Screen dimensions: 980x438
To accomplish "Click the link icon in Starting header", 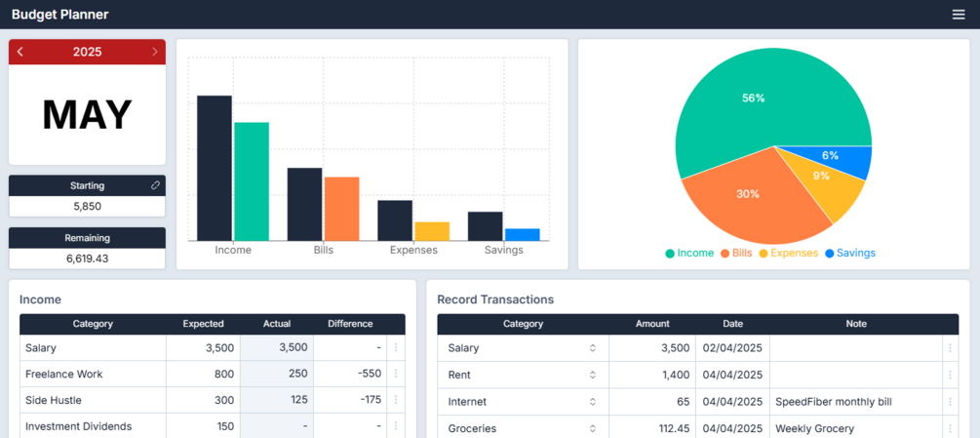I will tap(156, 185).
